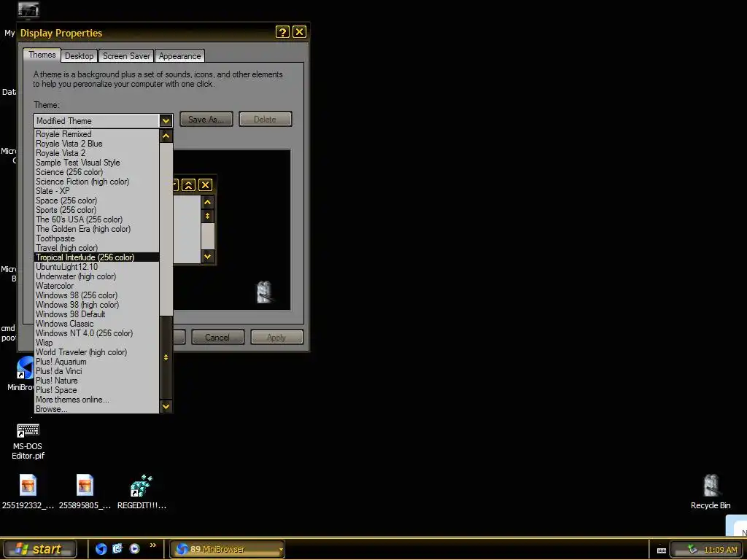Screen dimensions: 747x560
Task: Select UbuntuLight12.10 theme
Action: [97, 267]
